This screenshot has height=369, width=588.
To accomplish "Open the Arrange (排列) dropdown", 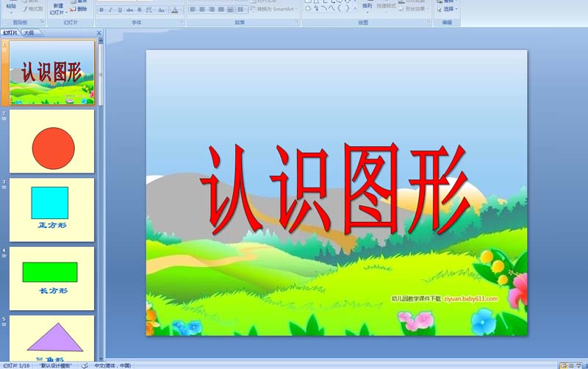I will coord(367,7).
